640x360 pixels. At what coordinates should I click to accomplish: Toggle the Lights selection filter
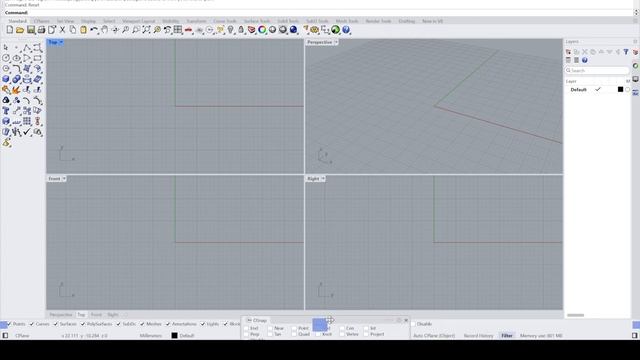pos(210,324)
